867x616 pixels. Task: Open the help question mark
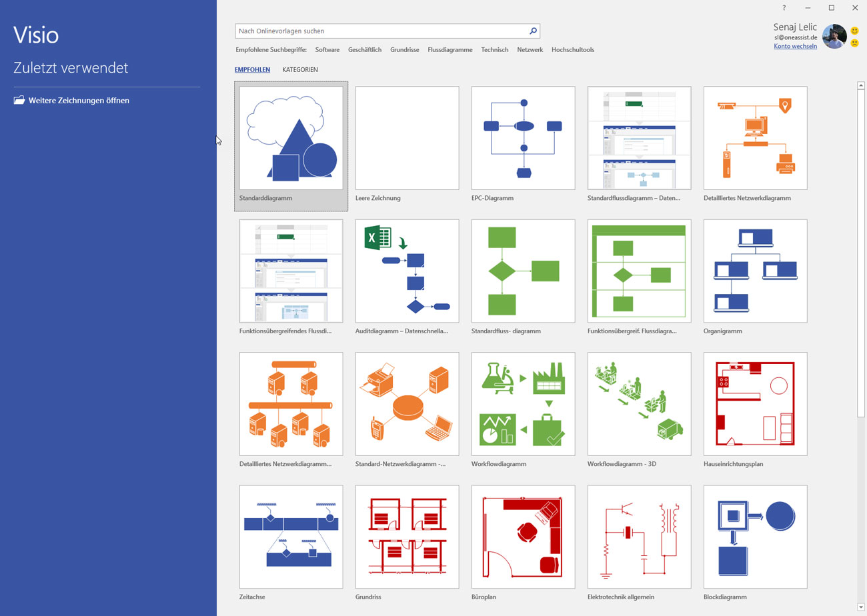784,8
